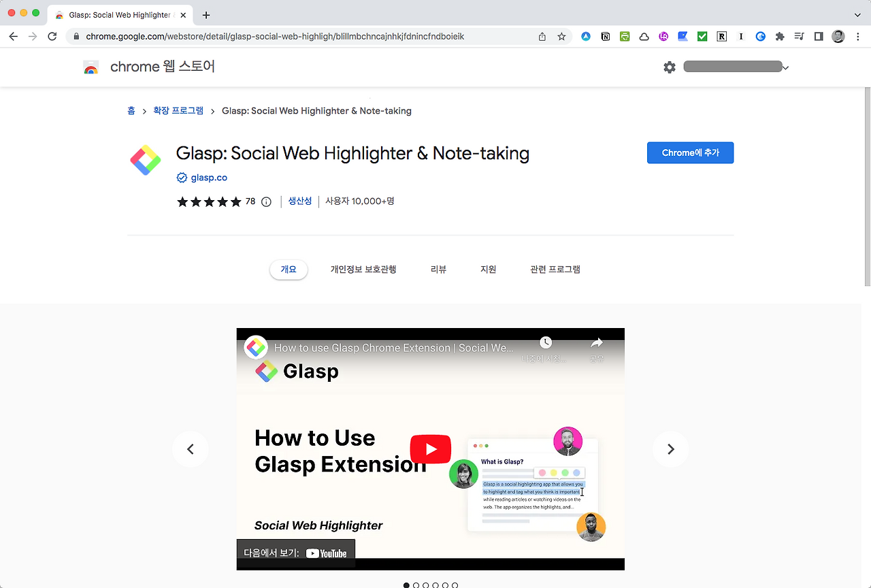The width and height of the screenshot is (871, 588).
Task: Select the first carousel dot
Action: coord(406,585)
